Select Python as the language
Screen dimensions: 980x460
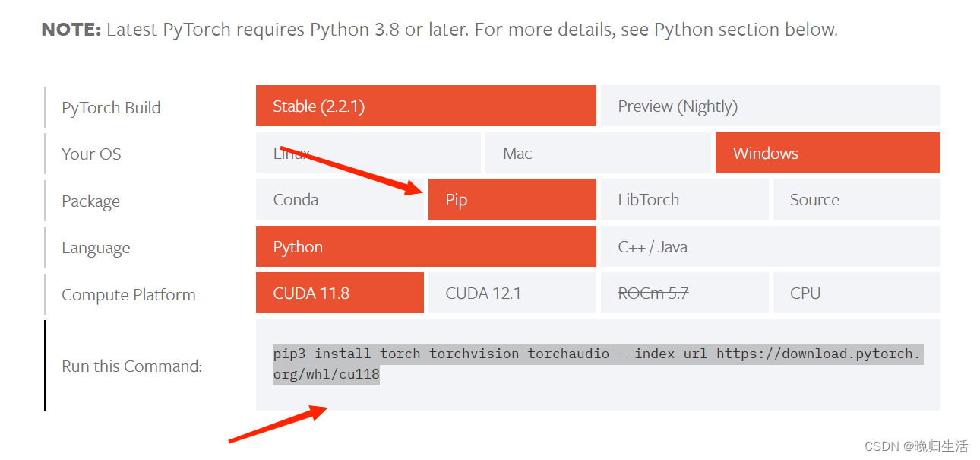coord(425,246)
